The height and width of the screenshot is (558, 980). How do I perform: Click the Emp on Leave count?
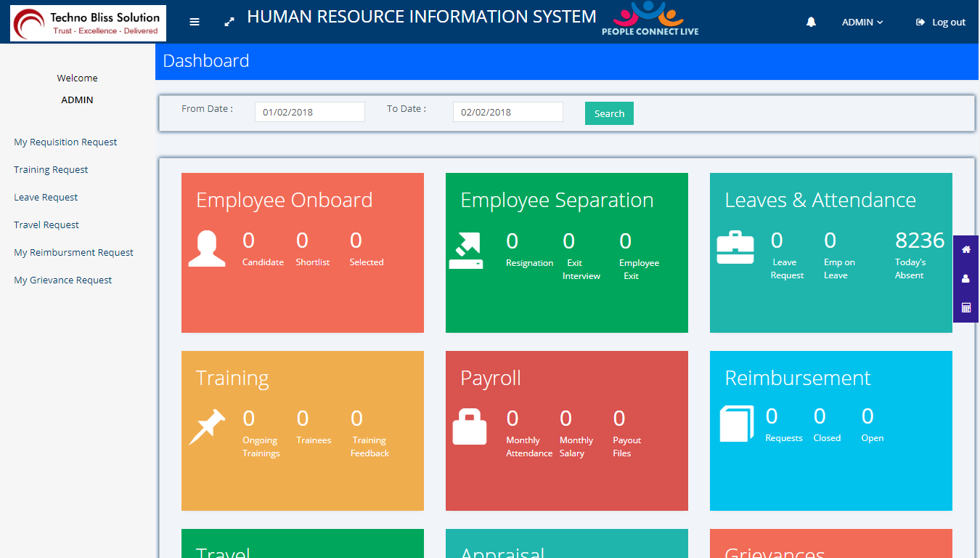830,240
